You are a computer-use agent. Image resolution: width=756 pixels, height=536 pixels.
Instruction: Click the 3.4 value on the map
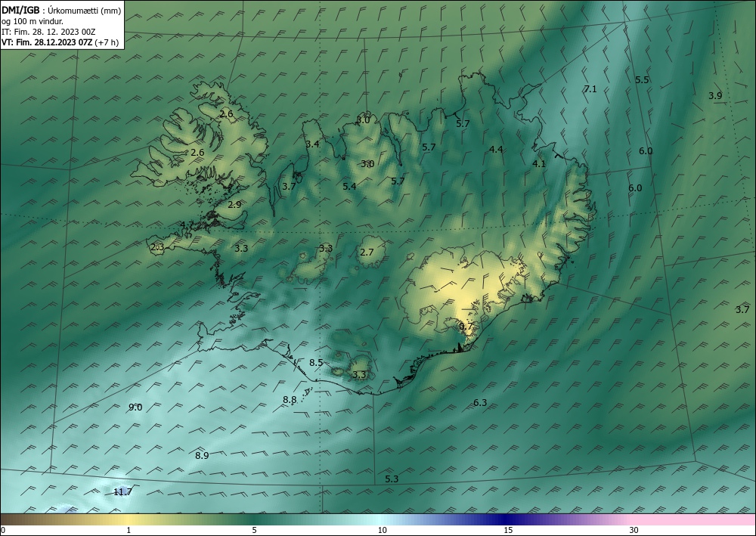tap(312, 144)
